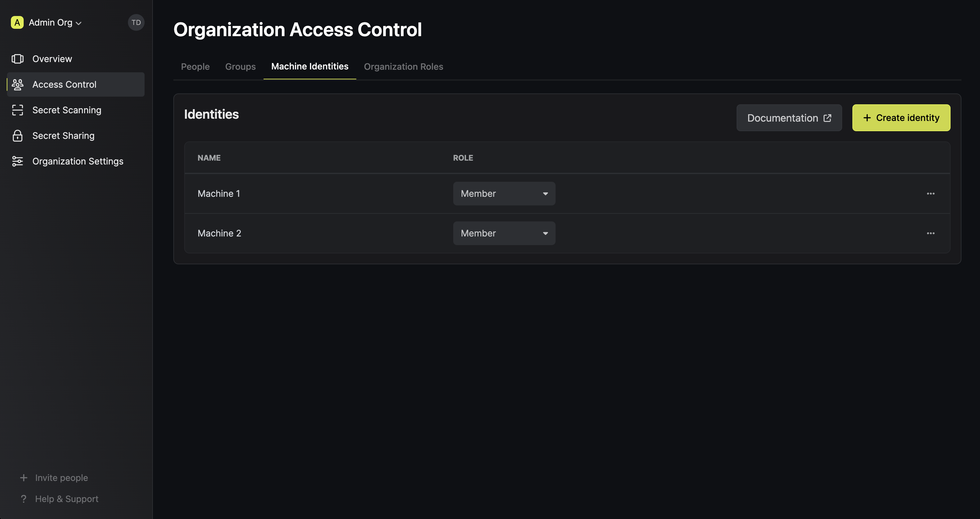Open Secret Scanning via its scan icon

click(18, 110)
